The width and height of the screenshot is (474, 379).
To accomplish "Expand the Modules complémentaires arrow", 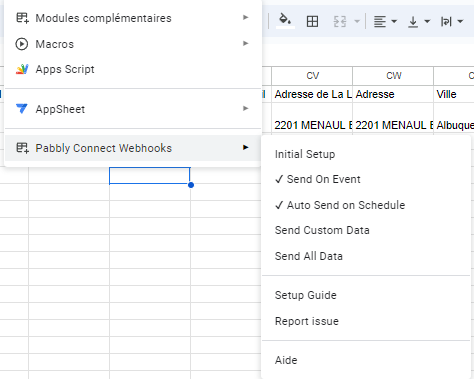I will coord(246,17).
